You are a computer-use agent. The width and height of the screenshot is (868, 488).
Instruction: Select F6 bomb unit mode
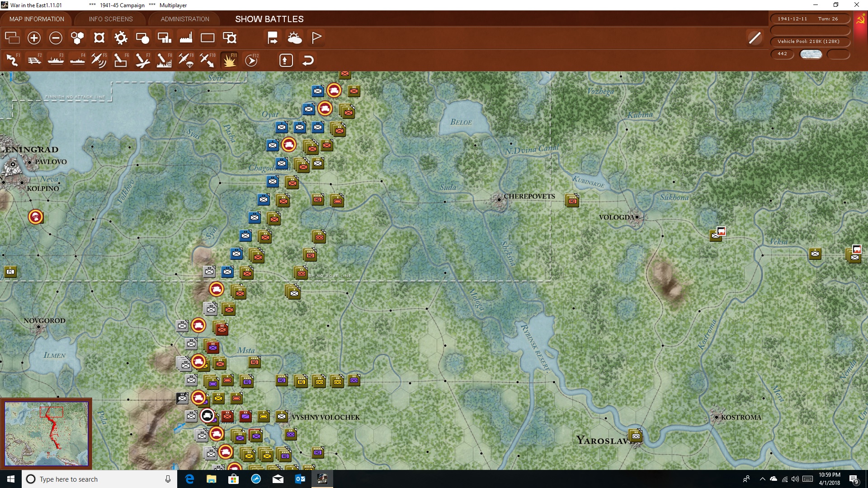click(x=121, y=60)
